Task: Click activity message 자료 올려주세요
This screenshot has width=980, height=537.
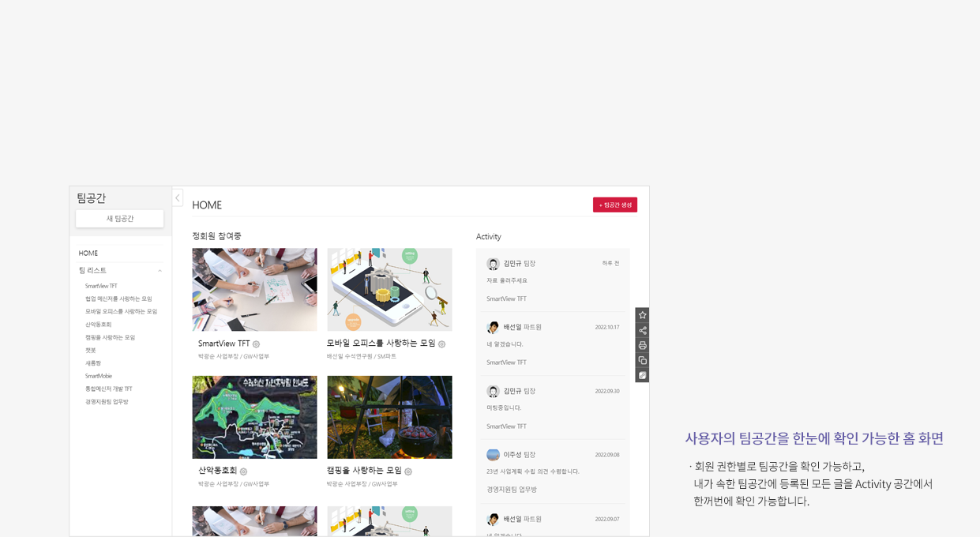Action: [x=507, y=280]
